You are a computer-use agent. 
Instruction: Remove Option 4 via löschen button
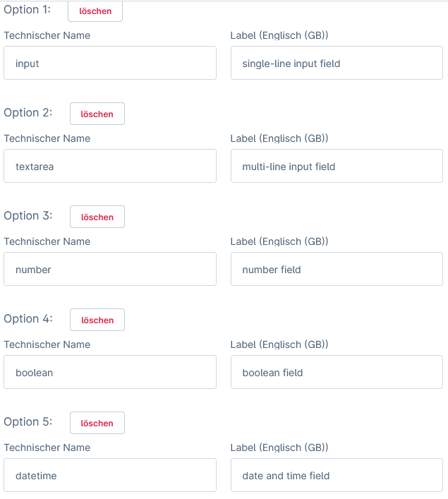97,320
